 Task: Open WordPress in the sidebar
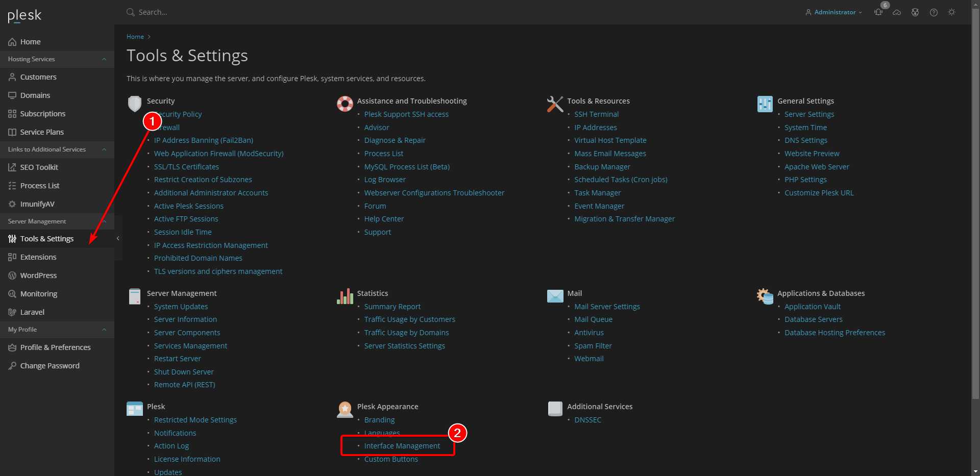[57, 275]
